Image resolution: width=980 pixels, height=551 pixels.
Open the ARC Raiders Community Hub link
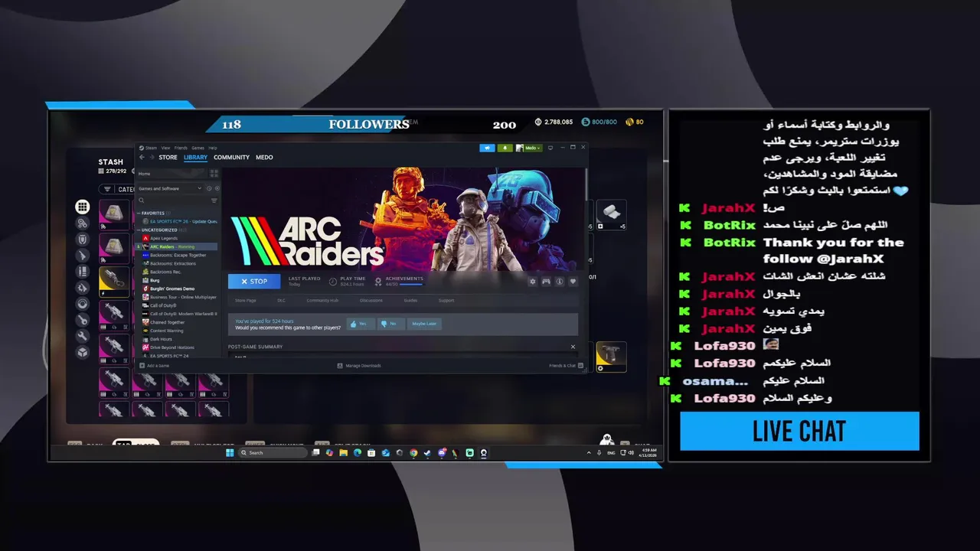coord(322,301)
